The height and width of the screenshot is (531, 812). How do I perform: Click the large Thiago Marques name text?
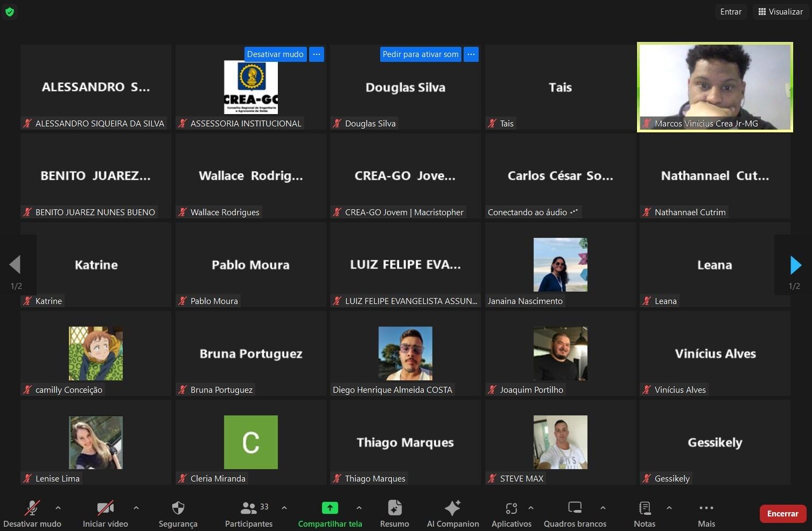click(405, 443)
